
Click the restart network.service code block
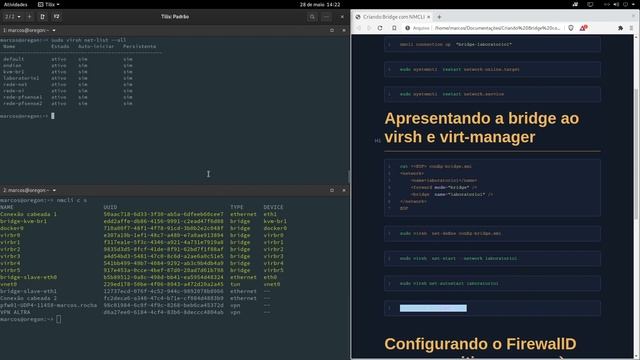pyautogui.click(x=492, y=94)
